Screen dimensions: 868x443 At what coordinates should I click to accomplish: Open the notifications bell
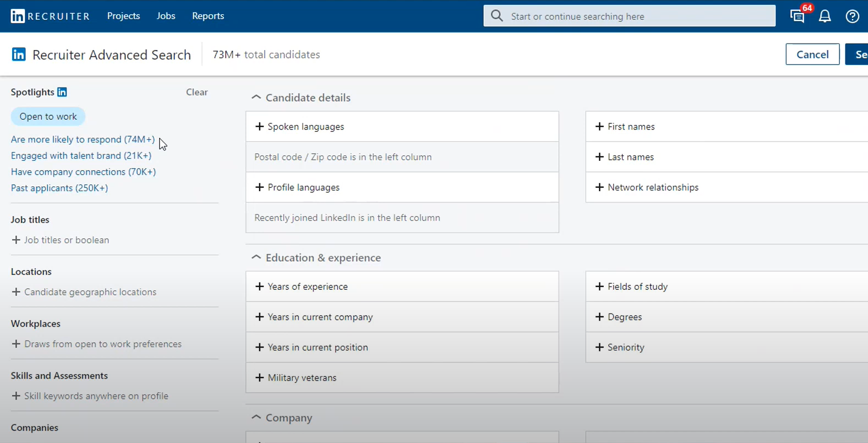[x=825, y=17]
